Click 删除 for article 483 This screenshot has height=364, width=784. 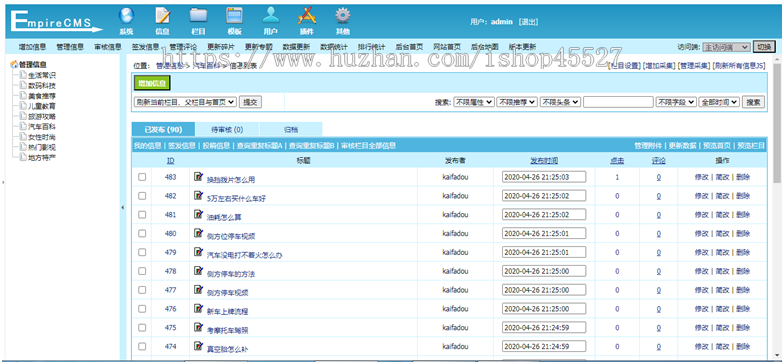pyautogui.click(x=743, y=177)
